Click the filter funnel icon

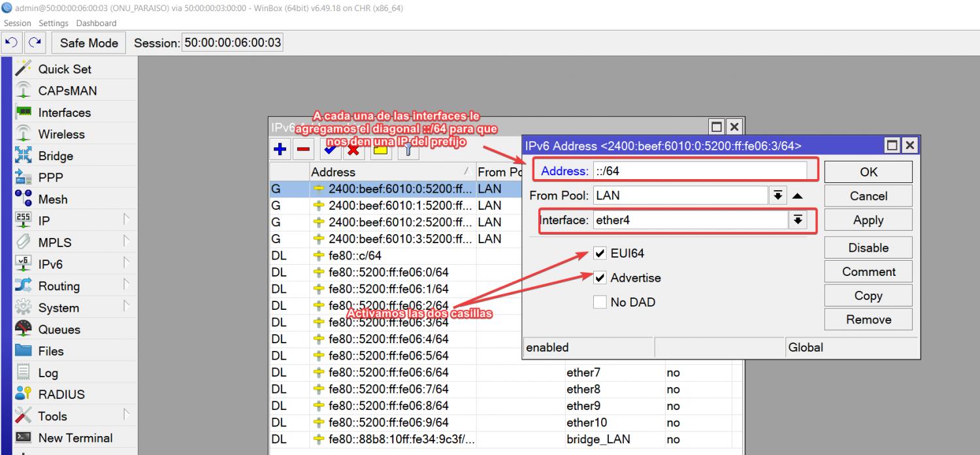tap(407, 150)
